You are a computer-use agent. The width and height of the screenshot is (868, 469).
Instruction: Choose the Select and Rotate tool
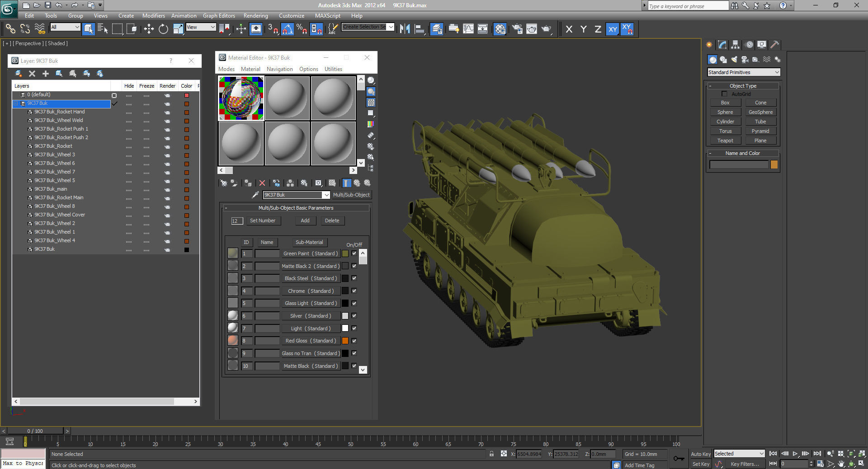(163, 29)
